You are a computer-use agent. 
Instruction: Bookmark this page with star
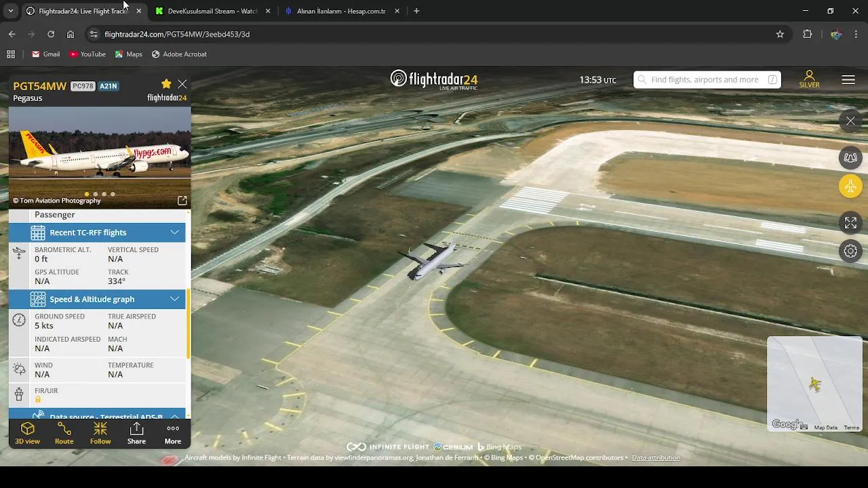(x=780, y=34)
